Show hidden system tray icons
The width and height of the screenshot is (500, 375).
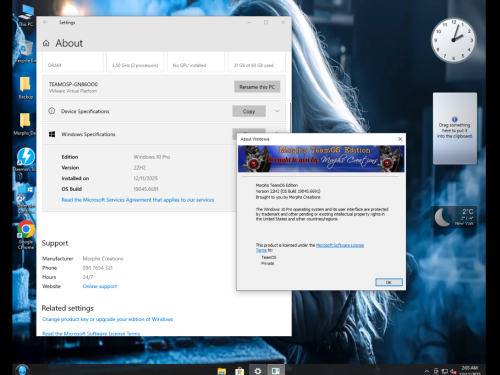[427, 371]
